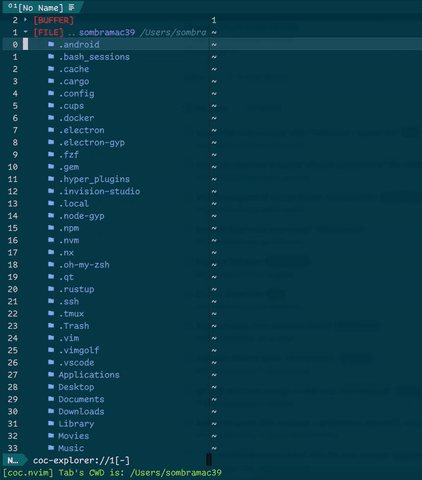422x480 pixels.
Task: Click the icon after the [No Name] tab title
Action: (71, 7)
